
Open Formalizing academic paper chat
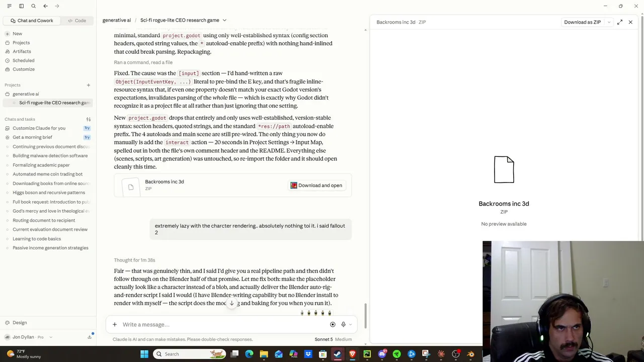41,165
